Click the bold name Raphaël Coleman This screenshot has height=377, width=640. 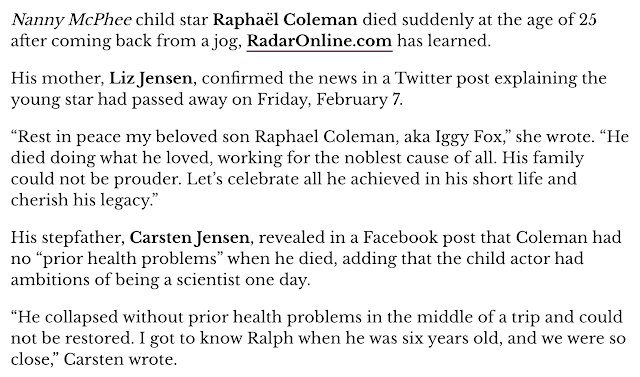[285, 20]
